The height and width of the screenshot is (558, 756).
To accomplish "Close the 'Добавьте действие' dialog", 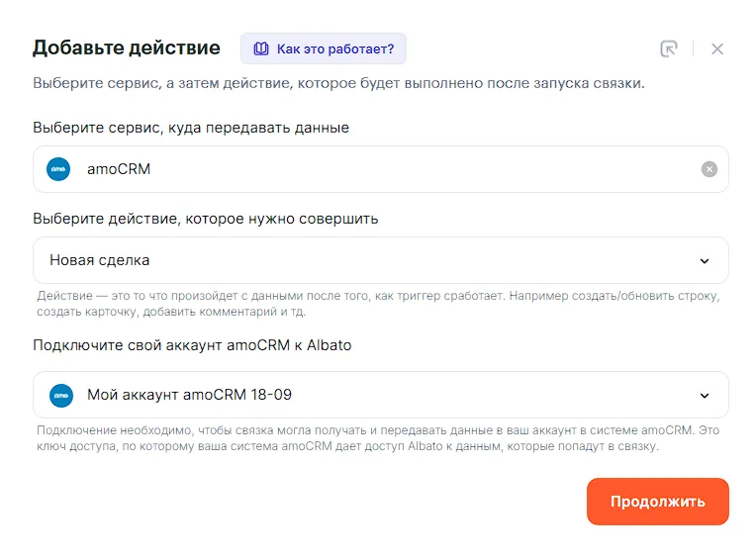I will [x=717, y=48].
